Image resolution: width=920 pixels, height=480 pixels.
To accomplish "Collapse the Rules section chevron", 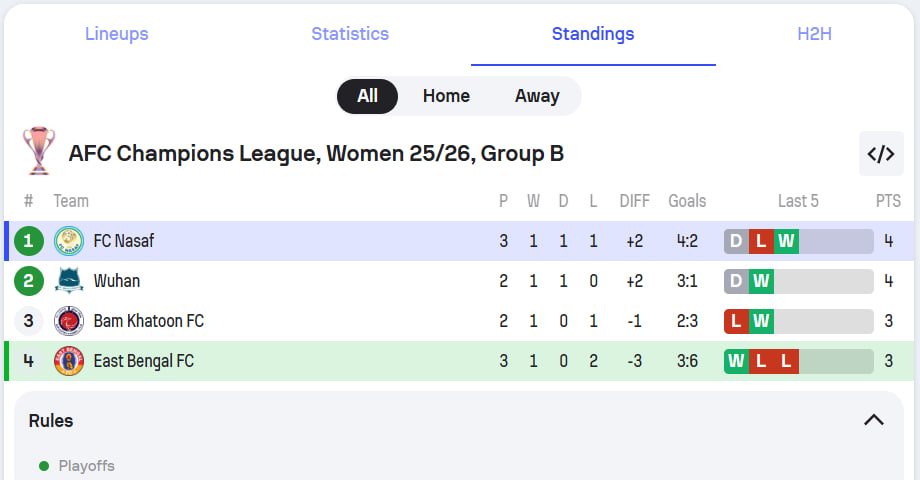I will click(x=874, y=420).
